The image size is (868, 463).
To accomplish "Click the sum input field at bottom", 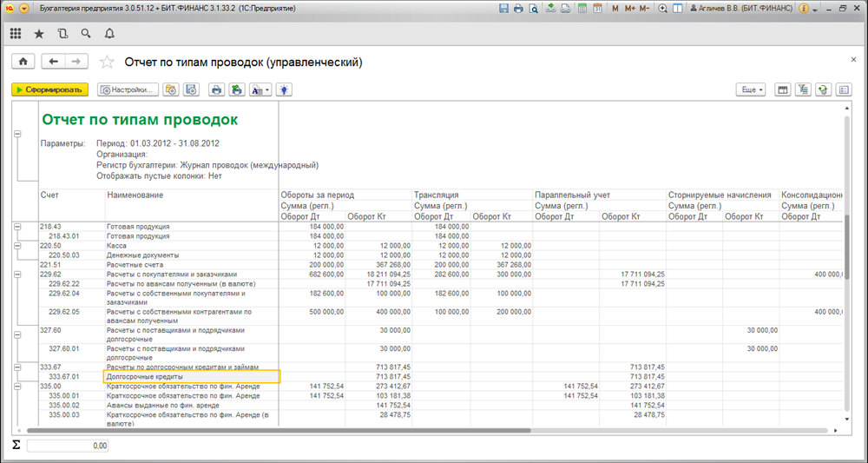I will pyautogui.click(x=68, y=446).
